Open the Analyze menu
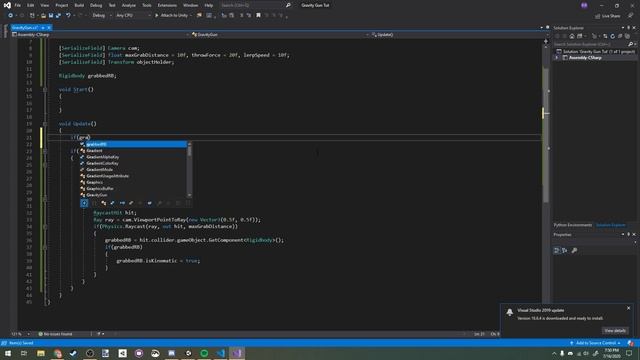 point(129,5)
